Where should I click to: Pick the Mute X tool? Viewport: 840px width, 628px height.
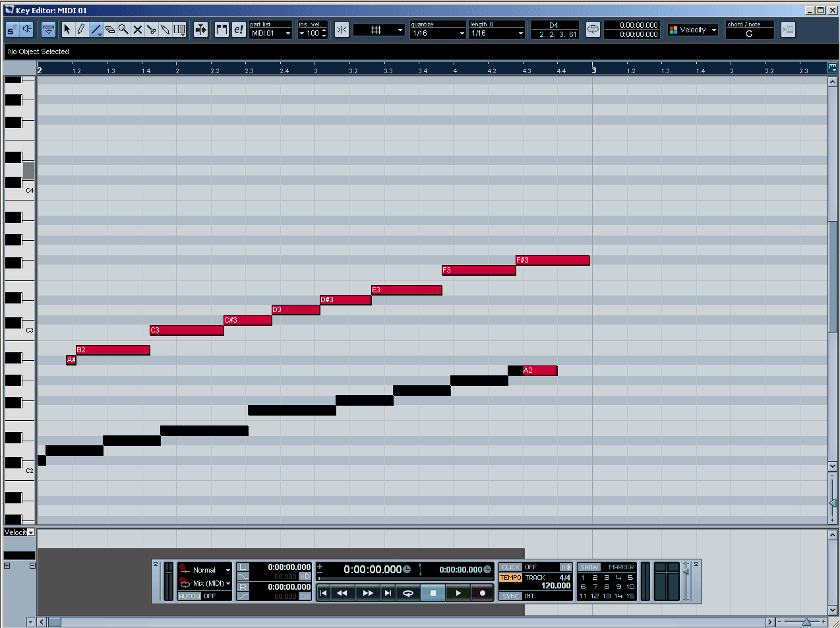click(x=138, y=30)
